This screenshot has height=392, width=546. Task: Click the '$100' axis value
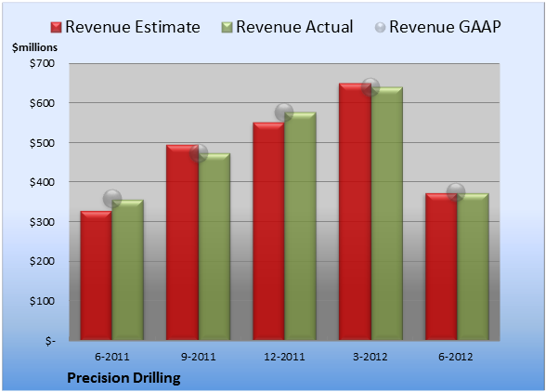pyautogui.click(x=42, y=301)
